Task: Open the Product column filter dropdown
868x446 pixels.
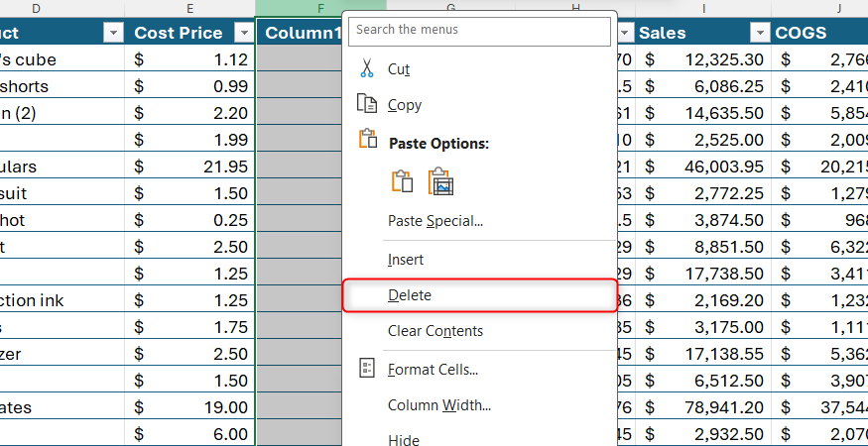Action: [x=113, y=33]
